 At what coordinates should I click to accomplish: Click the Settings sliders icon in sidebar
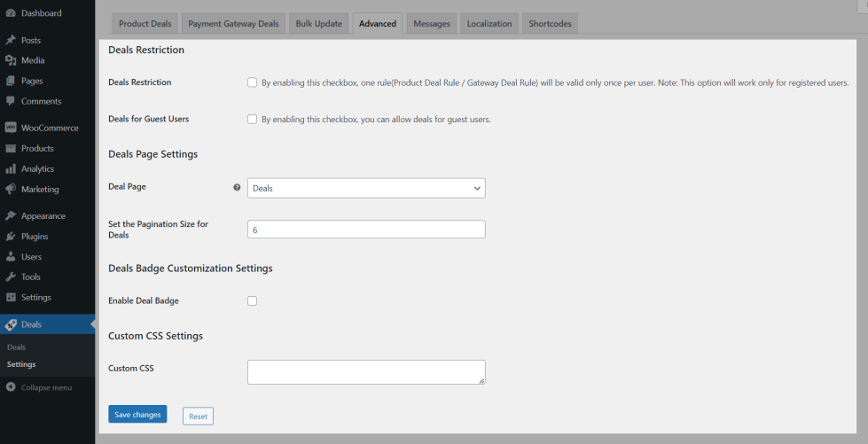tap(11, 297)
